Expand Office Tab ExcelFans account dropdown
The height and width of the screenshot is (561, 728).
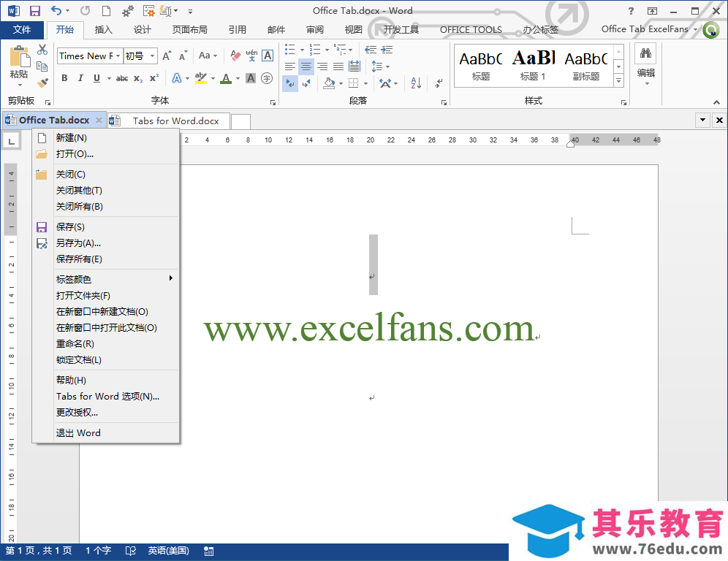point(696,29)
